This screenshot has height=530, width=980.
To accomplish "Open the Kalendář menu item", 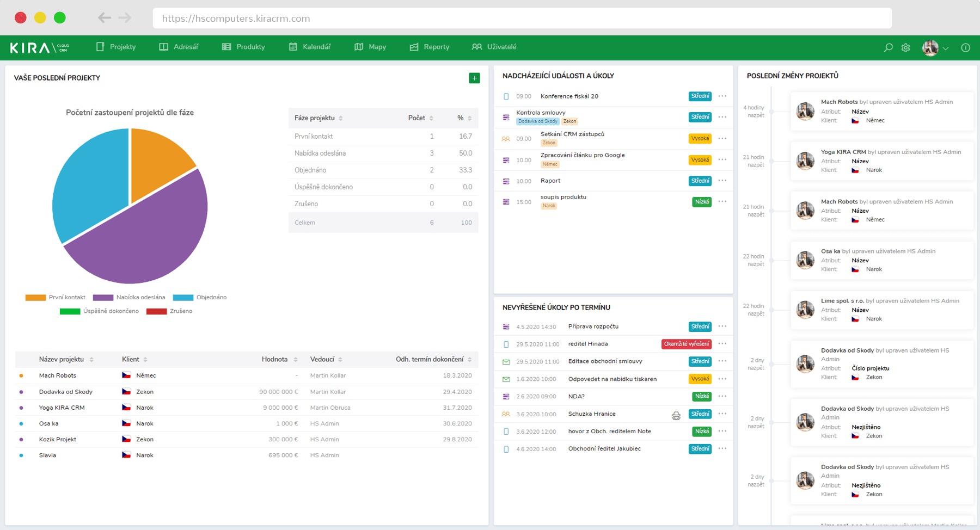I will [310, 47].
